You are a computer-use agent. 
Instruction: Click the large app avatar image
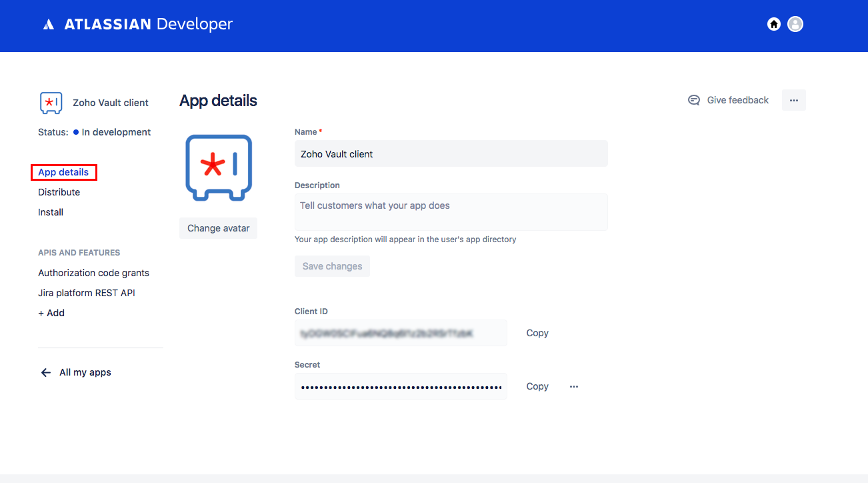tap(219, 167)
